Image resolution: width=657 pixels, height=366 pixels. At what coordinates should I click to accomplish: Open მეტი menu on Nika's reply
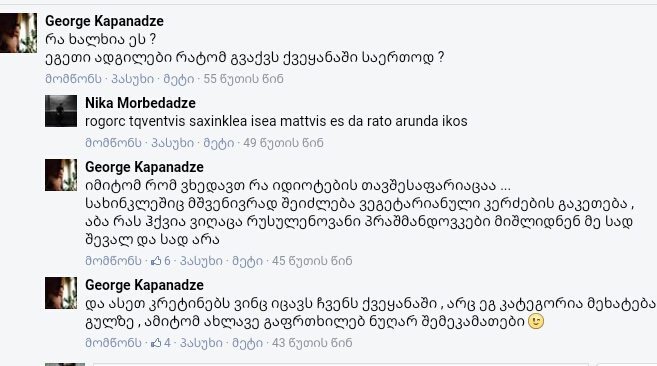(219, 143)
